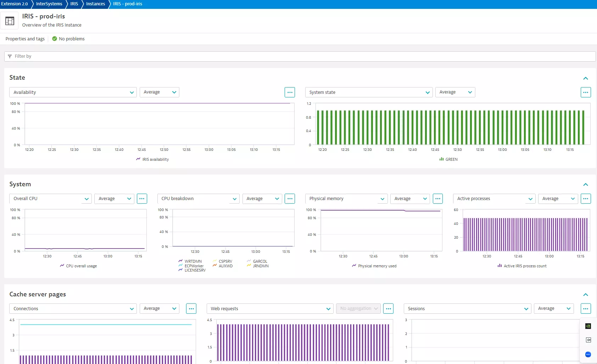
Task: Toggle the GREEN series under System state chart
Action: tap(448, 159)
